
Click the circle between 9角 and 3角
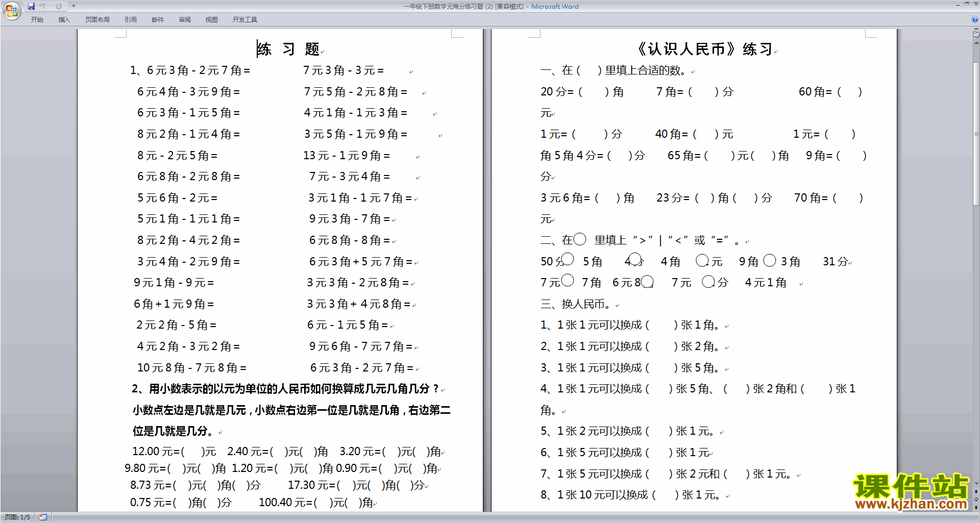(x=770, y=260)
